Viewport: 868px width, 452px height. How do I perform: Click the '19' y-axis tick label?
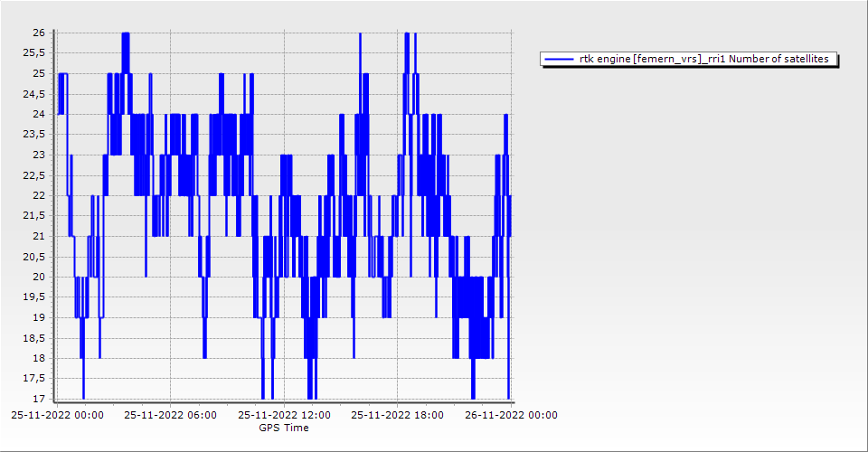[39, 317]
